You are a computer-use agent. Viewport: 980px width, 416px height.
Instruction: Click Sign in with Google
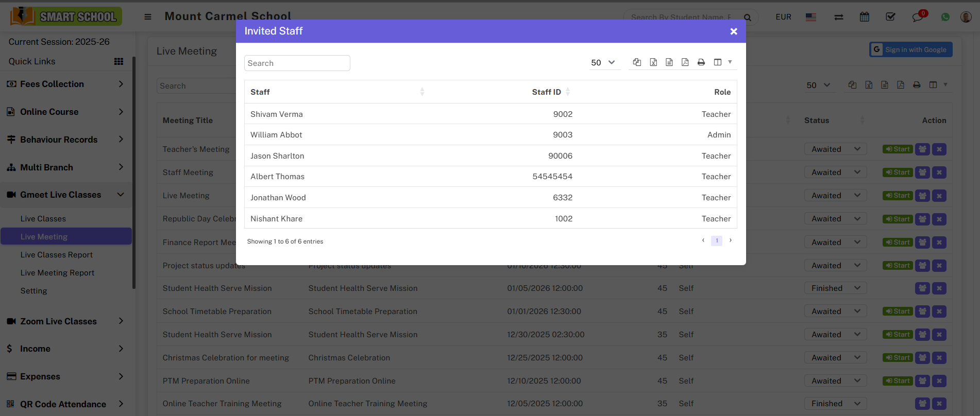pyautogui.click(x=910, y=49)
